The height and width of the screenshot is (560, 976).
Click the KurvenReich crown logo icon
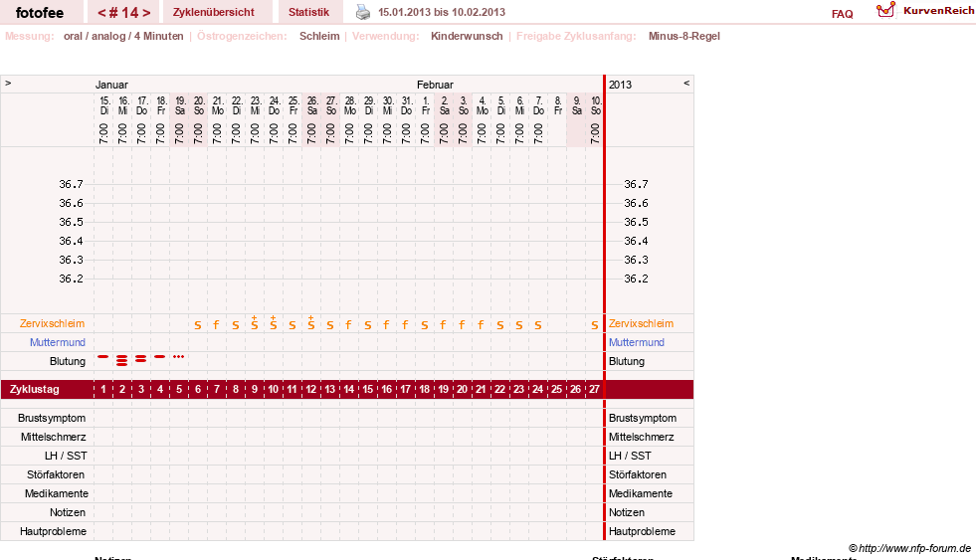coord(885,10)
